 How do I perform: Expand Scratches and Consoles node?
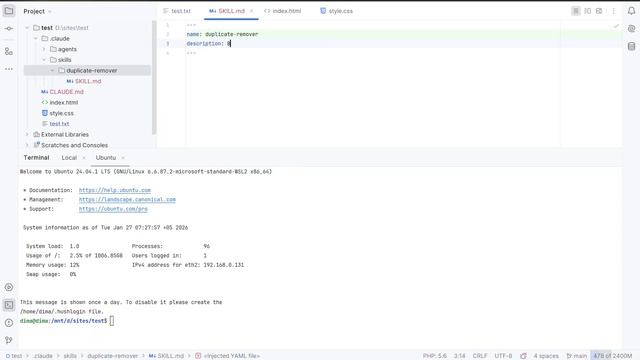27,145
